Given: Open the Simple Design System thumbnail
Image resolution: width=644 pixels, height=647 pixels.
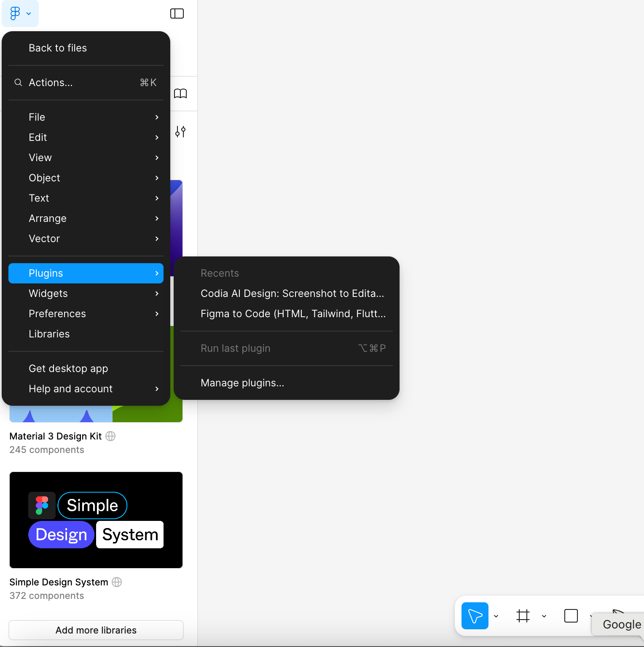Looking at the screenshot, I should tap(96, 520).
